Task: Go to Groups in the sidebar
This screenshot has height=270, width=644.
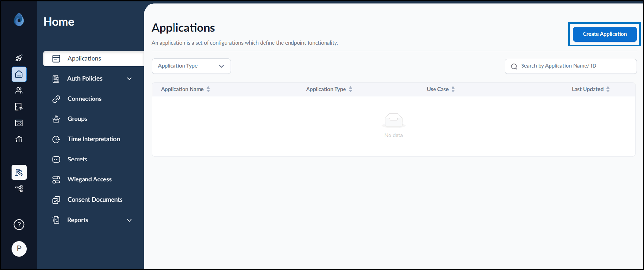Action: 94,119
